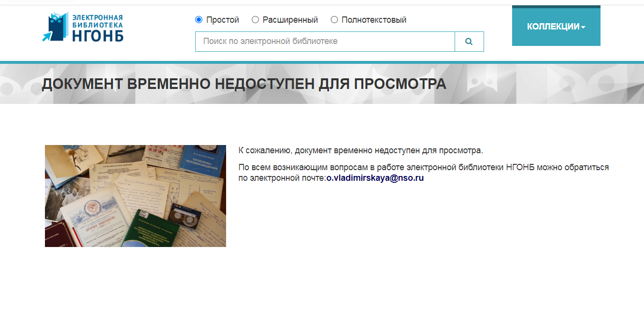Open the o.vladimirskaya@nso.ru email link
Screen dimensions: 644x320
coord(375,178)
